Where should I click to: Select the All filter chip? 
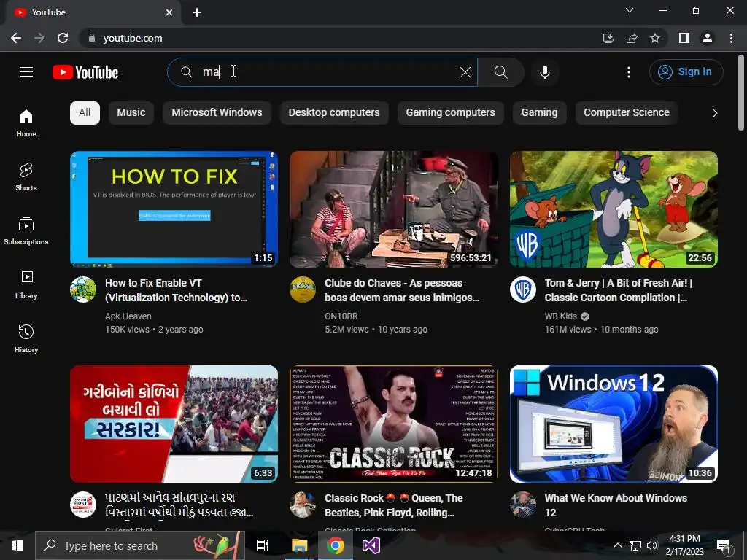(85, 113)
